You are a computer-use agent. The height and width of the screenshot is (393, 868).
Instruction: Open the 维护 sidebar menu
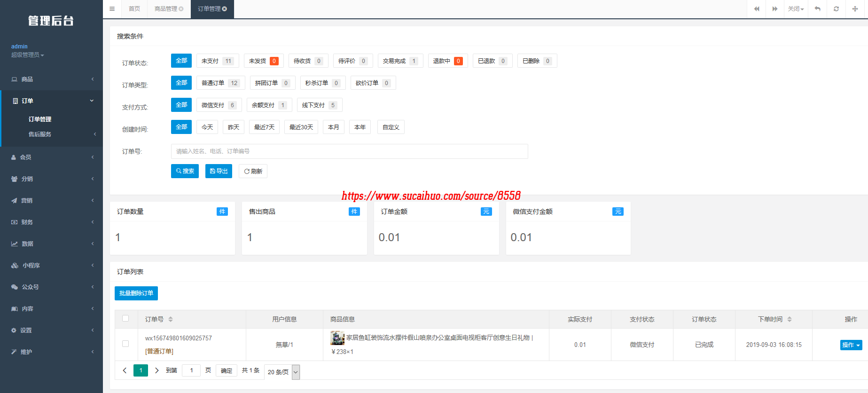pyautogui.click(x=51, y=352)
